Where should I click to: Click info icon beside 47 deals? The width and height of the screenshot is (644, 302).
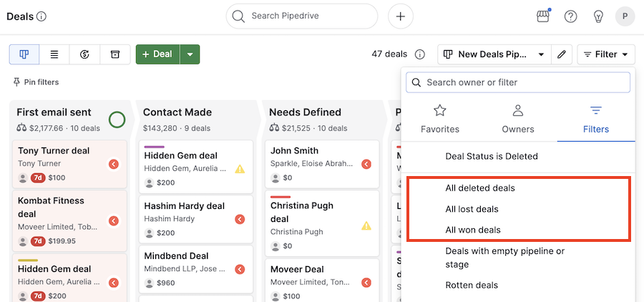(420, 54)
